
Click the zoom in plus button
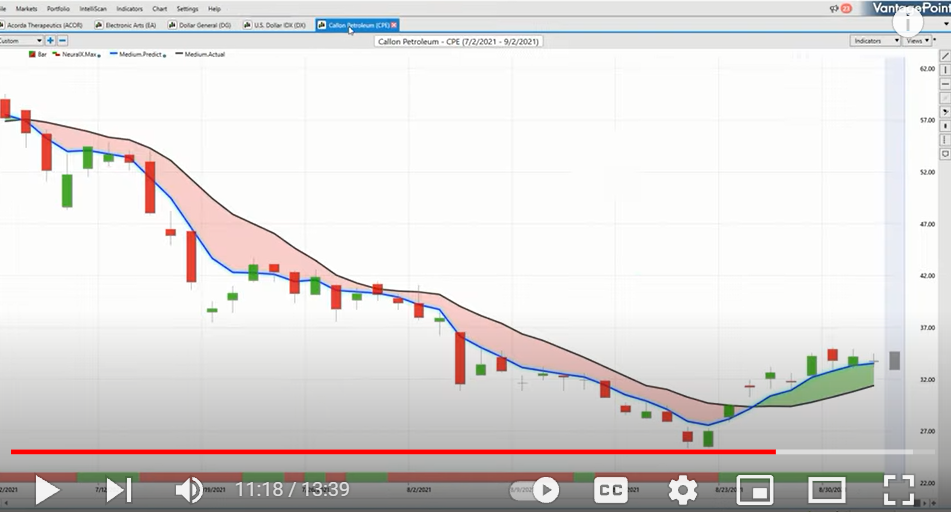pyautogui.click(x=51, y=41)
